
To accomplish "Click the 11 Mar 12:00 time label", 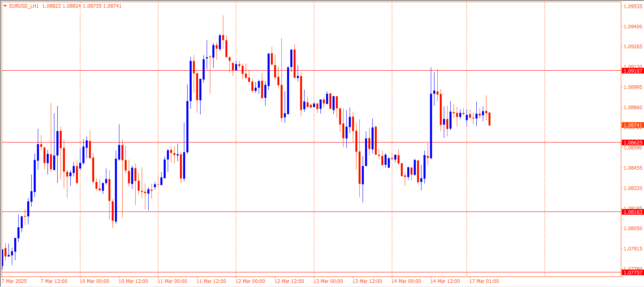I will 211,281.
